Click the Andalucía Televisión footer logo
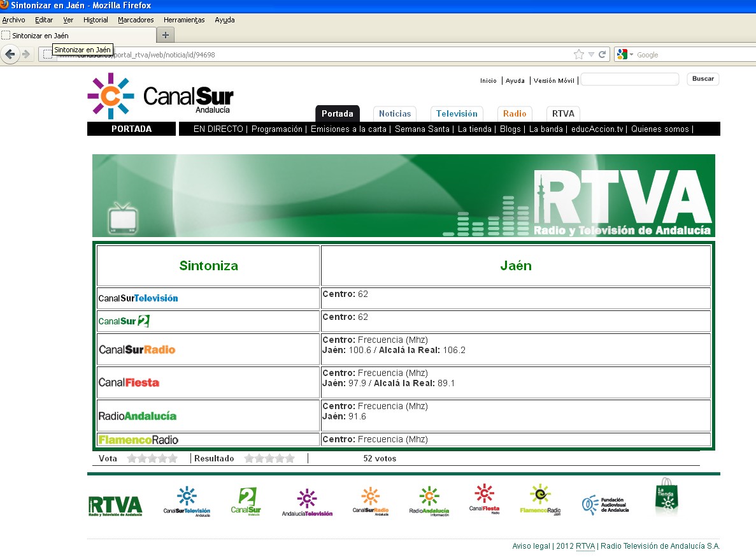 [x=307, y=502]
